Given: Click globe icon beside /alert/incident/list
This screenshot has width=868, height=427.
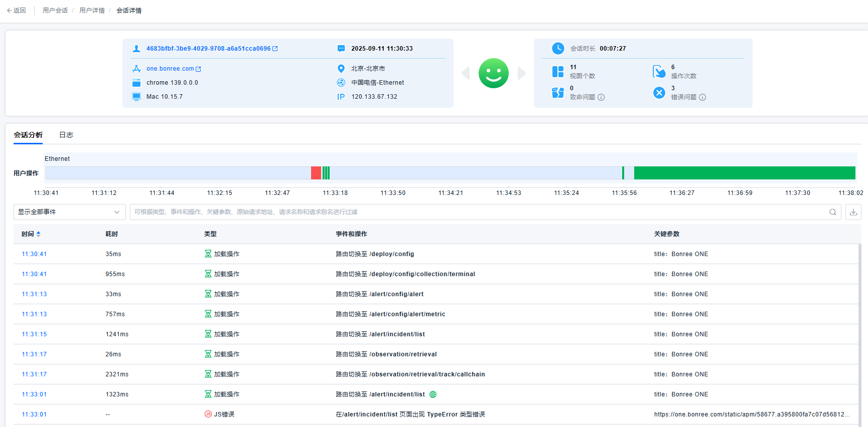Looking at the screenshot, I should tap(433, 394).
